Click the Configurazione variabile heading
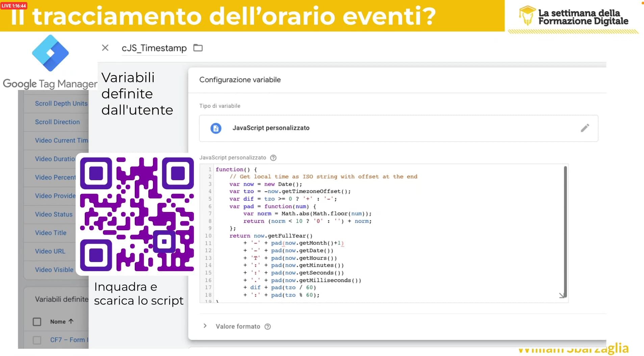644x356 pixels. click(x=240, y=80)
